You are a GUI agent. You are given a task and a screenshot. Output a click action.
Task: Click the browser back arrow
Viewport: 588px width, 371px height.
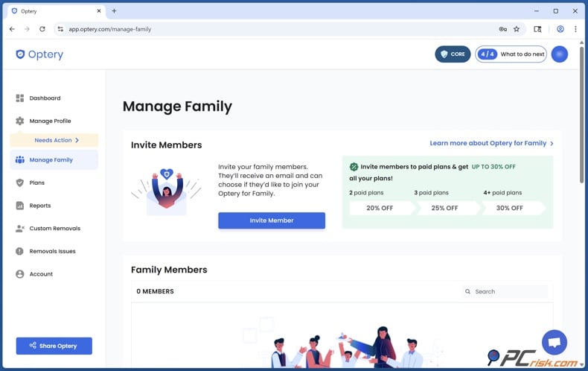(x=12, y=29)
